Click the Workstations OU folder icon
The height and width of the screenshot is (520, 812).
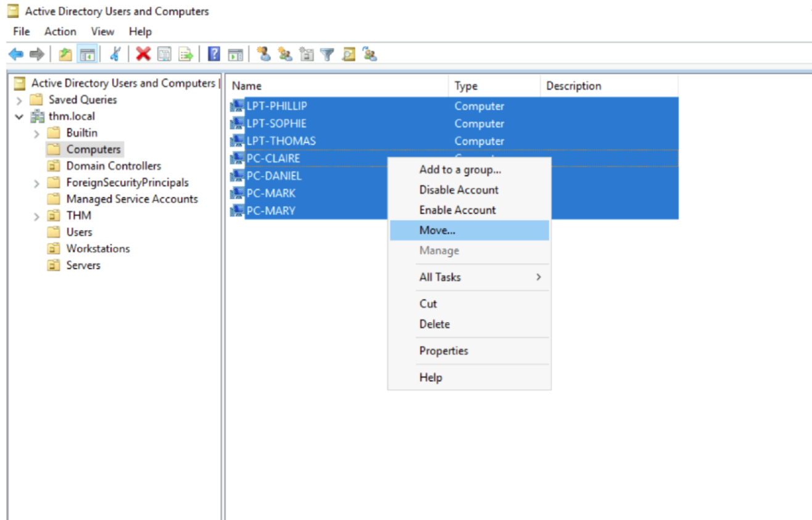click(x=54, y=249)
